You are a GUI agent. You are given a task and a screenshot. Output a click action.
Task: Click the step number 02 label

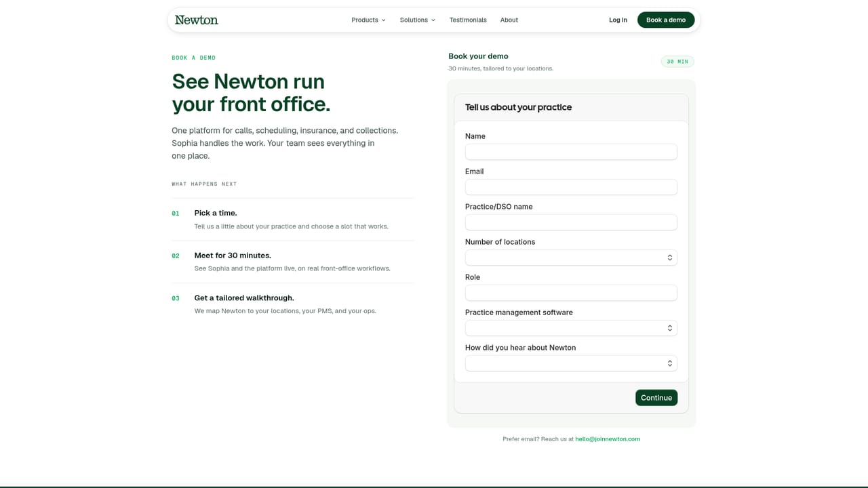pyautogui.click(x=176, y=256)
